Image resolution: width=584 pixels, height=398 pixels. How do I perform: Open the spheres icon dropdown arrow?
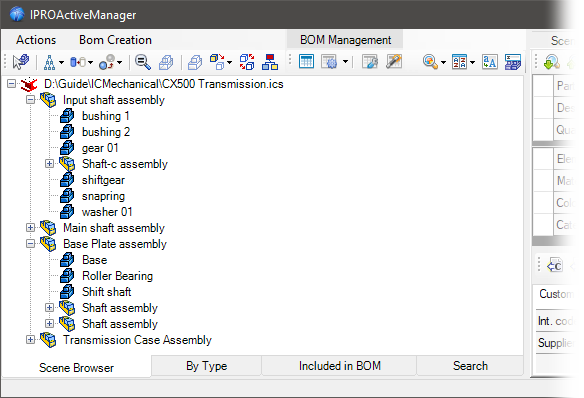[120, 62]
